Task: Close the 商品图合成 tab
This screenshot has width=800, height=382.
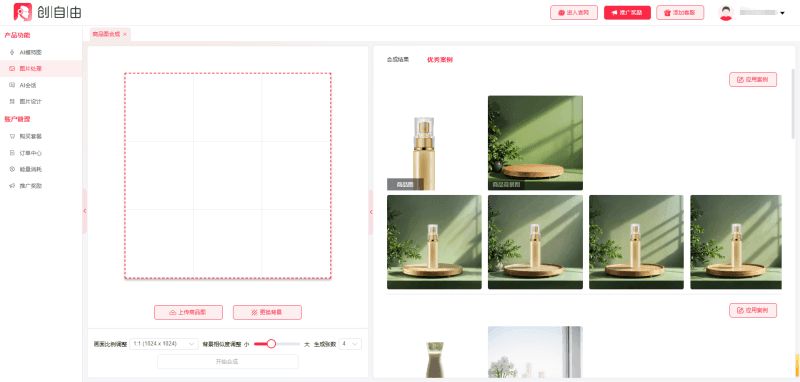Action: click(x=125, y=34)
